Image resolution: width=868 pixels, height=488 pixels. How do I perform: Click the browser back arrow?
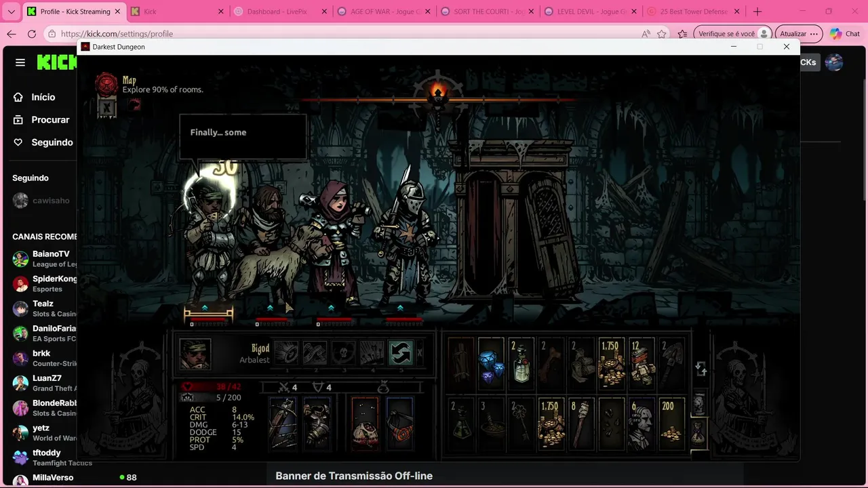(12, 34)
